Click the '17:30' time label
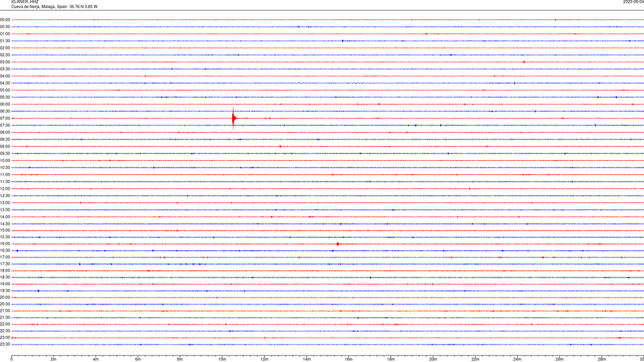This screenshot has width=644, height=362. click(x=5, y=264)
